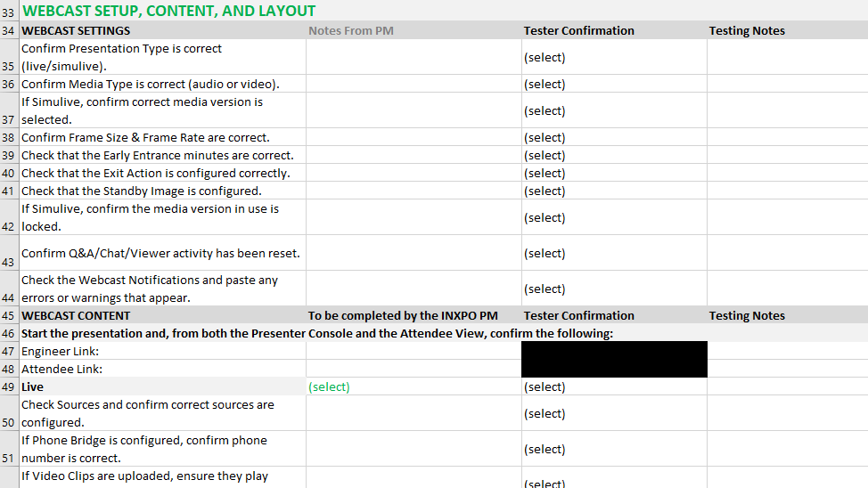Open Tester Confirmation dropdown for Webcast Notifications row
868x488 pixels.
click(x=545, y=289)
